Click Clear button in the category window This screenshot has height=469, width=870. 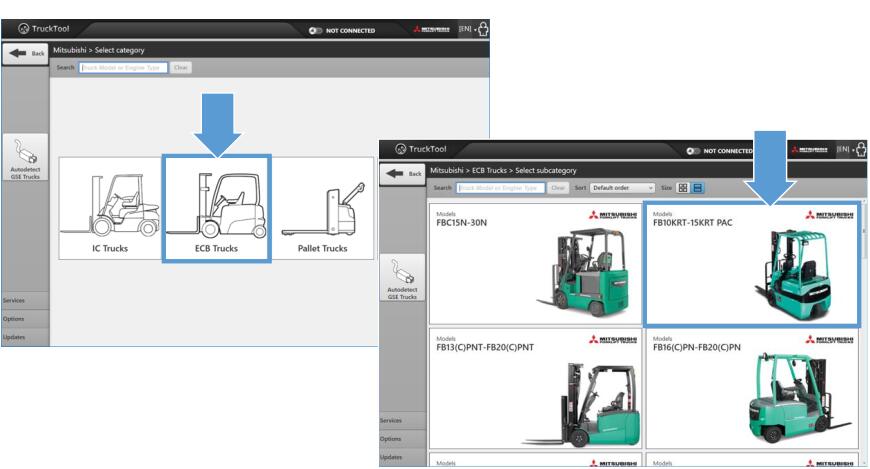181,68
